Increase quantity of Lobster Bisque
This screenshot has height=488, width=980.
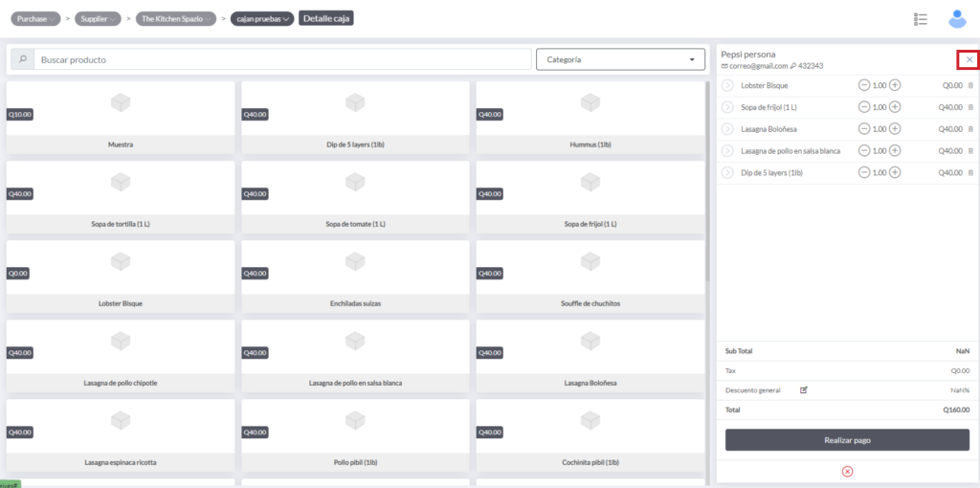pos(895,85)
